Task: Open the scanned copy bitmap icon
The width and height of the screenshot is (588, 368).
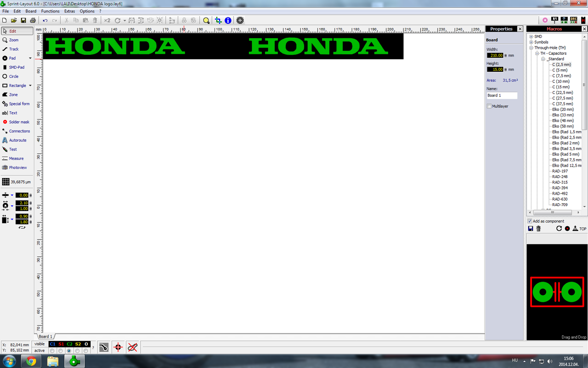Action: coord(239,20)
